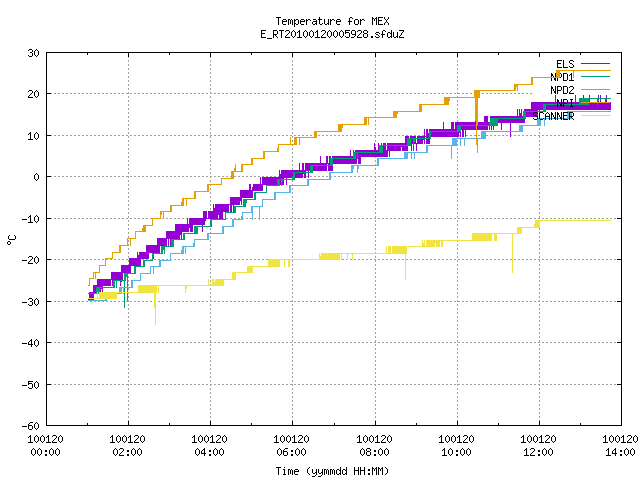
Task: Click the x-axis label 100120 08:00
Action: [374, 446]
